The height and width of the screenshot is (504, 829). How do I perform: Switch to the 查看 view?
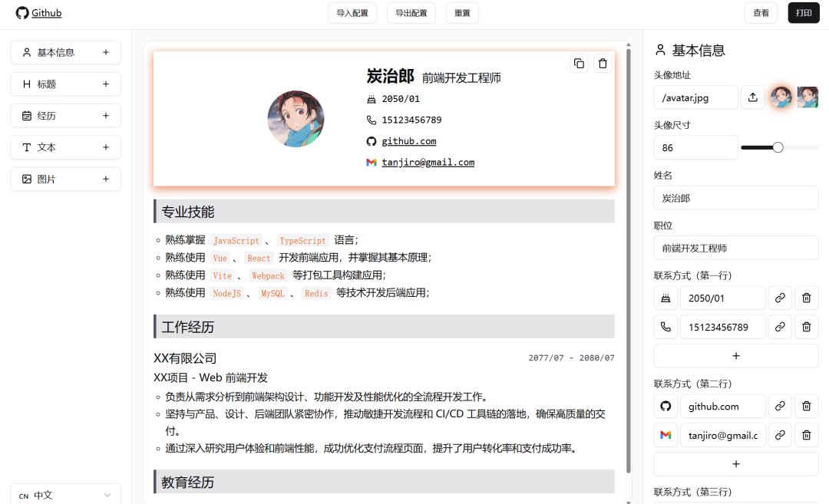[x=761, y=13]
